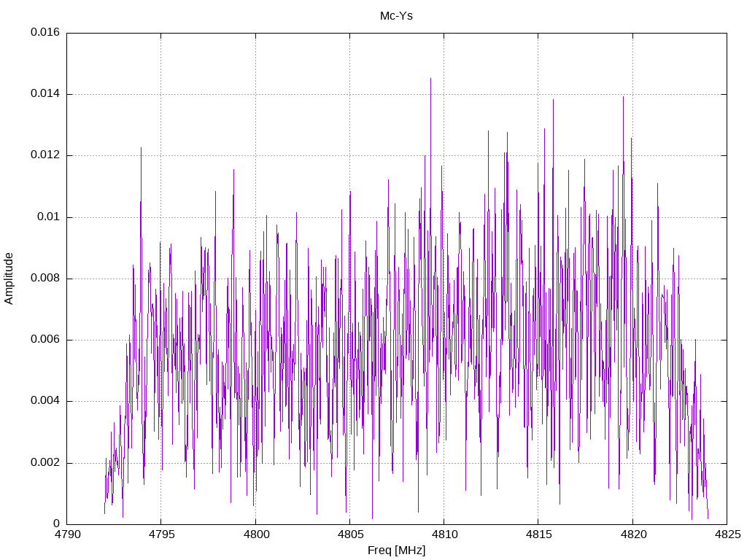The height and width of the screenshot is (560, 747).
Task: Click the x-axis tick label 4805
Action: (x=350, y=534)
